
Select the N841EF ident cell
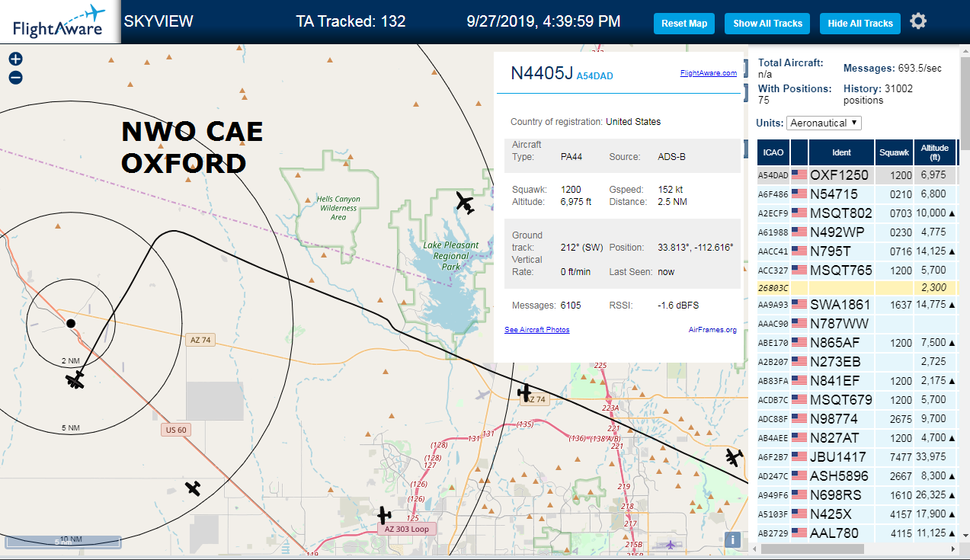[x=841, y=380]
